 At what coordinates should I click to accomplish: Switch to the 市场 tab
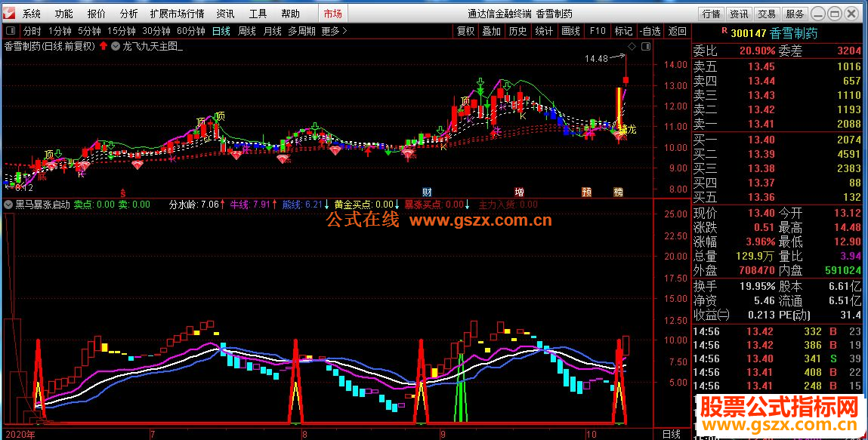point(332,14)
